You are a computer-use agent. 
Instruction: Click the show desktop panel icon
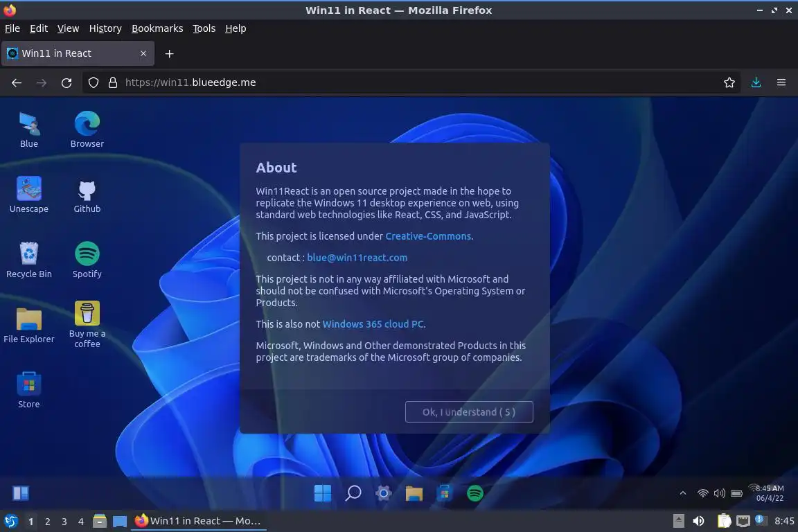click(x=120, y=521)
